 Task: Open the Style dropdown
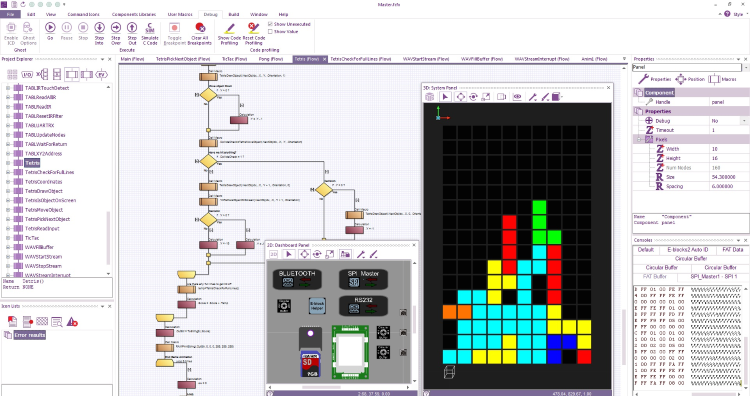click(x=738, y=14)
